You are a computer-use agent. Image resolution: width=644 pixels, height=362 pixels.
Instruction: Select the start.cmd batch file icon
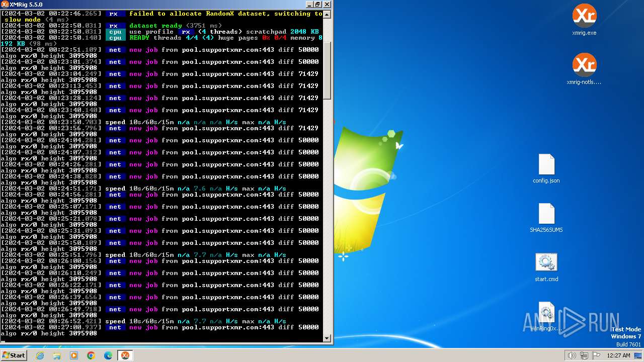[x=546, y=266]
